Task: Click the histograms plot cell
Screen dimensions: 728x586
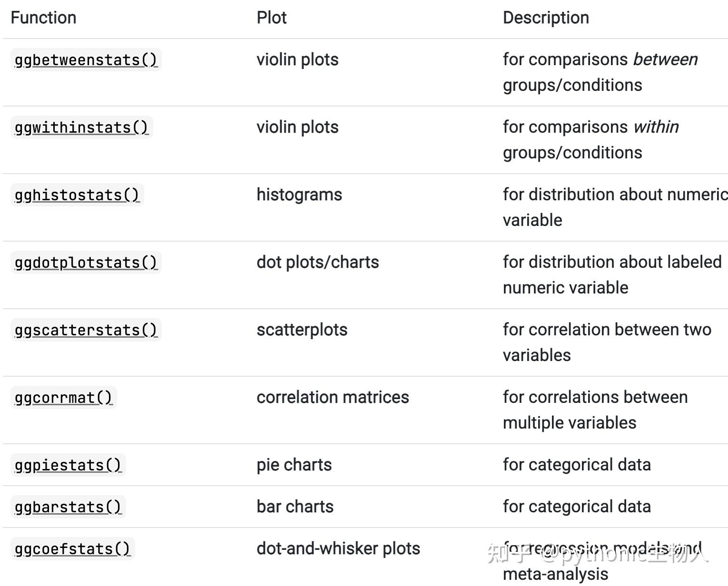Action: pos(299,195)
